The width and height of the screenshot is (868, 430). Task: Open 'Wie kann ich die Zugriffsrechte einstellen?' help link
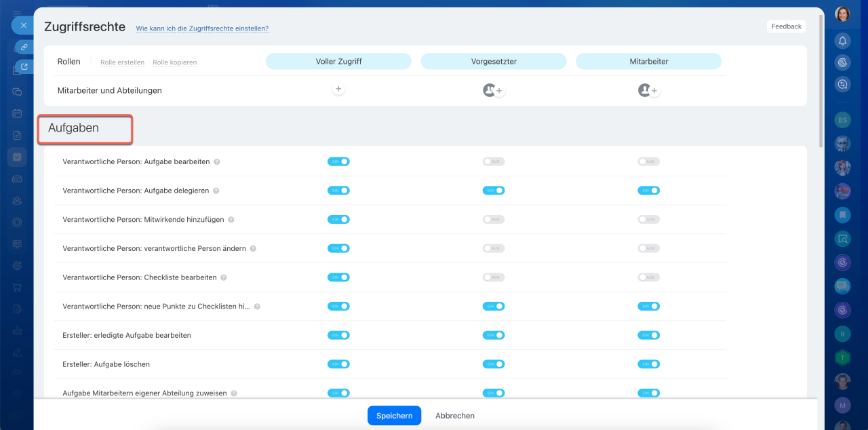tap(202, 28)
